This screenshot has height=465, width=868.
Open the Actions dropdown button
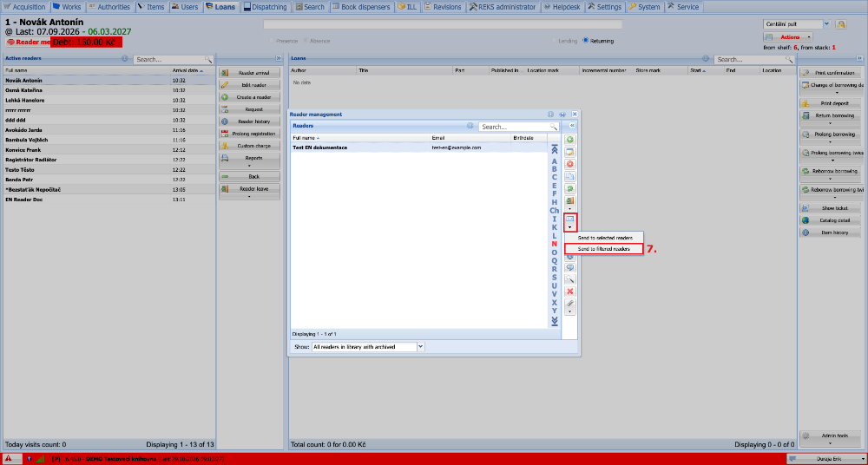tap(788, 37)
